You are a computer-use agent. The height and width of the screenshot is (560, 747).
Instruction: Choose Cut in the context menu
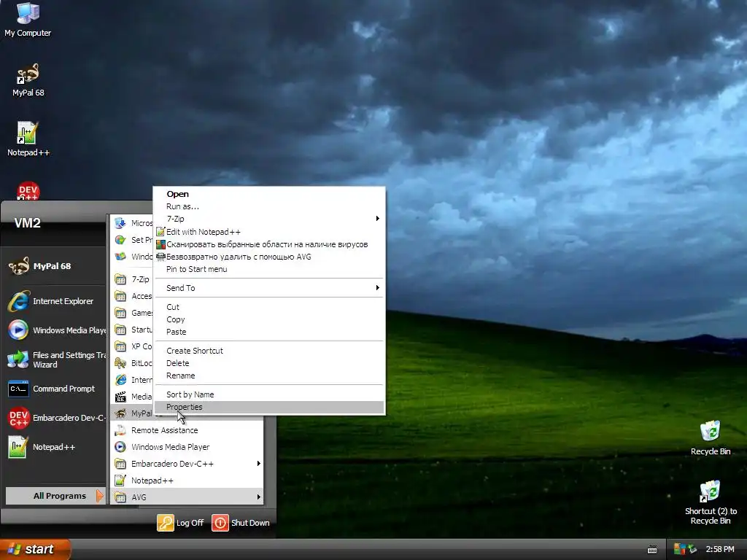click(269, 307)
